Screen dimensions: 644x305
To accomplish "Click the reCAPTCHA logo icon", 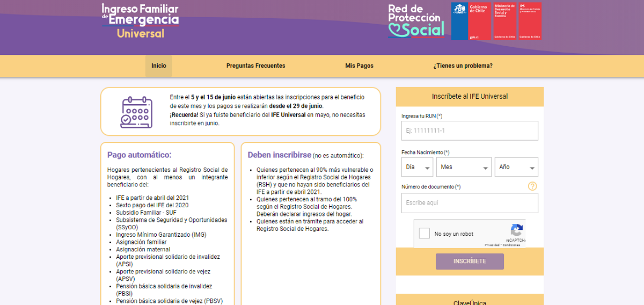I will [x=516, y=230].
